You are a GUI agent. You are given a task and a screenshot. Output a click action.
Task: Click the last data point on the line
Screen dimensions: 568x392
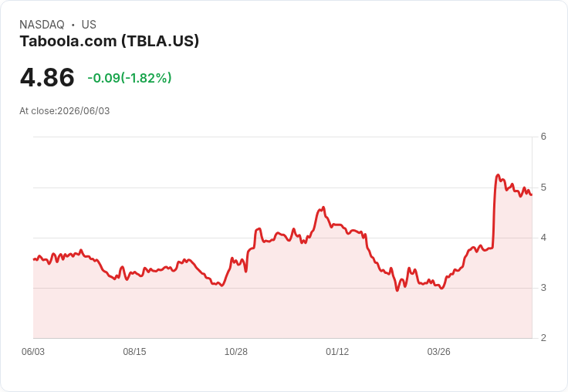(x=532, y=195)
